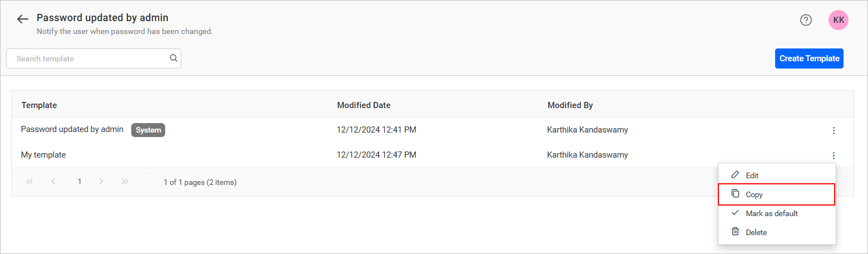The image size is (868, 254).
Task: Click the Modified Date column header
Action: (364, 105)
